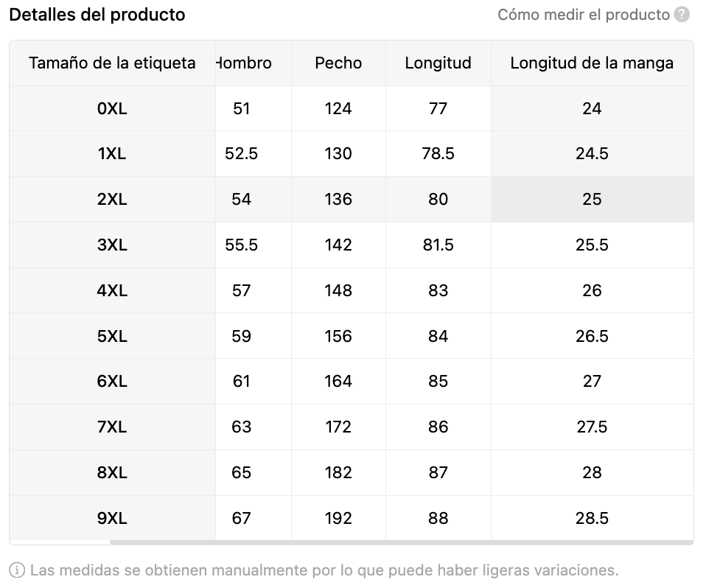Click chest measurement 192 for 9XL
Image resolution: width=706 pixels, height=588 pixels.
(x=338, y=519)
